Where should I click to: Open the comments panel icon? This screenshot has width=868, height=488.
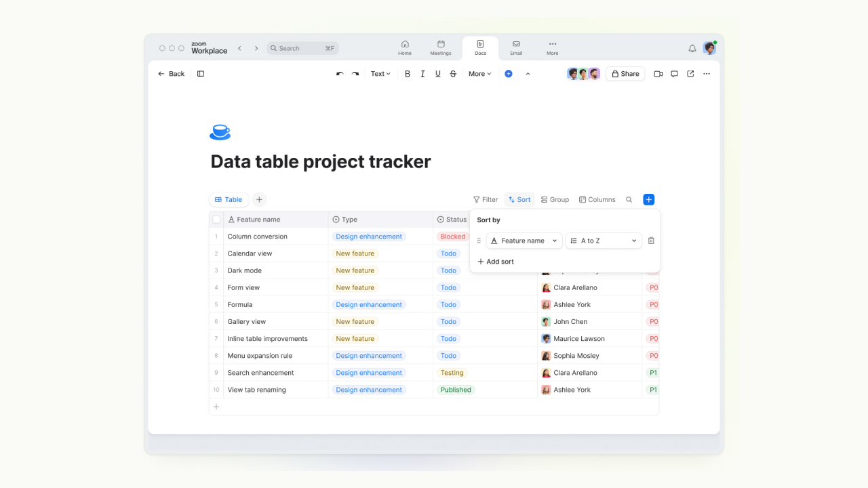click(x=674, y=74)
